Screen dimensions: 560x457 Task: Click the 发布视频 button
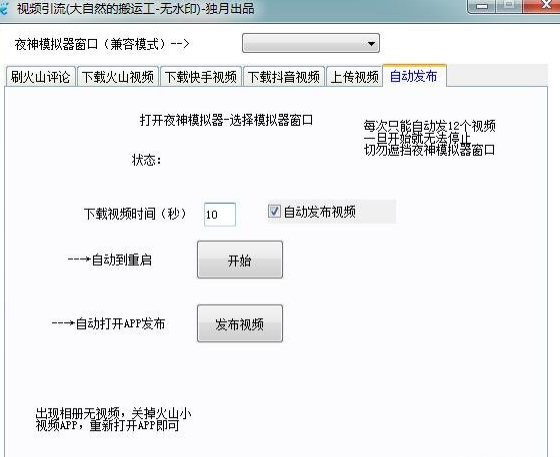click(x=240, y=323)
